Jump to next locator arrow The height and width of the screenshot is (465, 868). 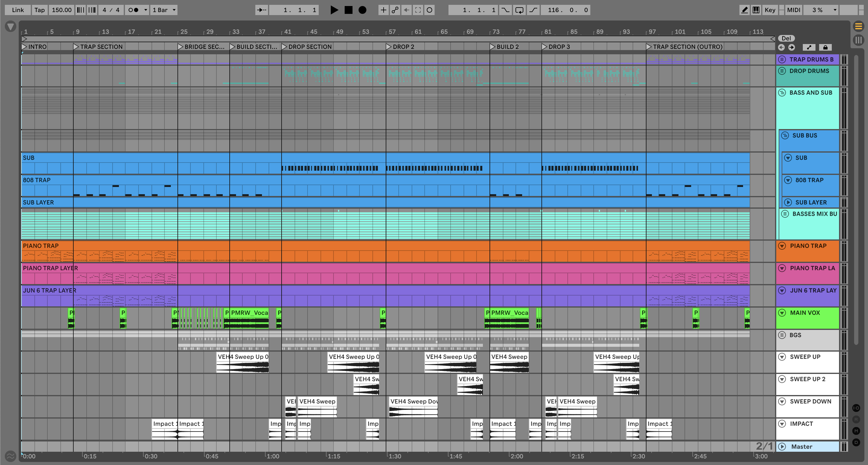(x=792, y=47)
